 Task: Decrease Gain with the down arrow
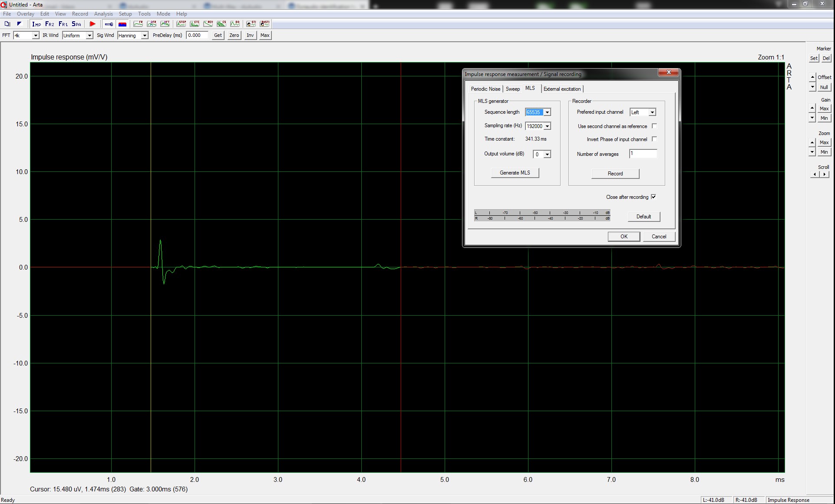pyautogui.click(x=812, y=118)
